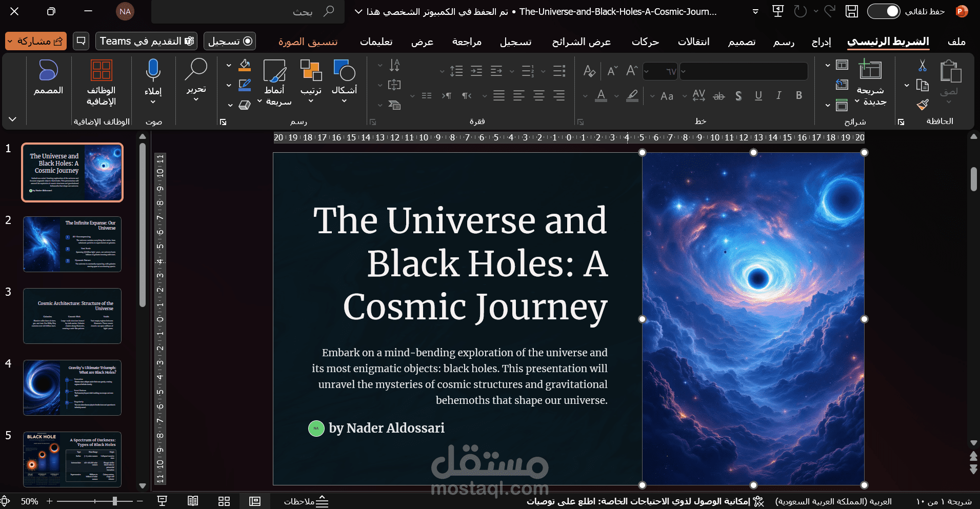Click the Record (تسجيل) button

pos(230,41)
